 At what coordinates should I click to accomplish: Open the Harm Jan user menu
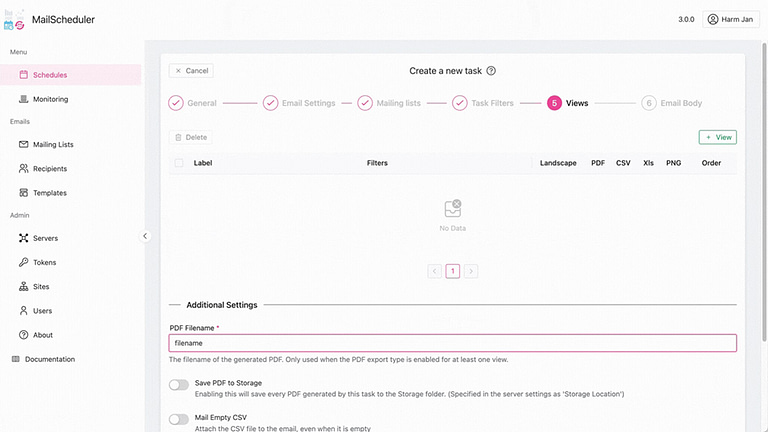click(731, 19)
